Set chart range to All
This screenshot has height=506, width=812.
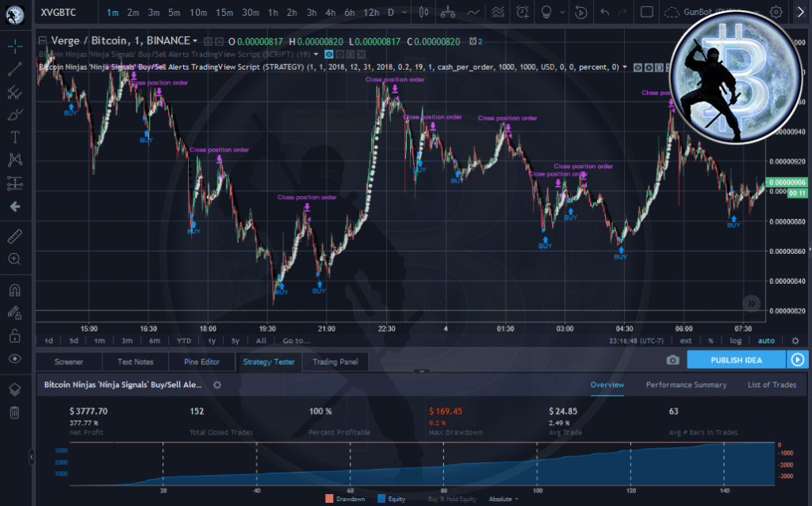coord(261,341)
